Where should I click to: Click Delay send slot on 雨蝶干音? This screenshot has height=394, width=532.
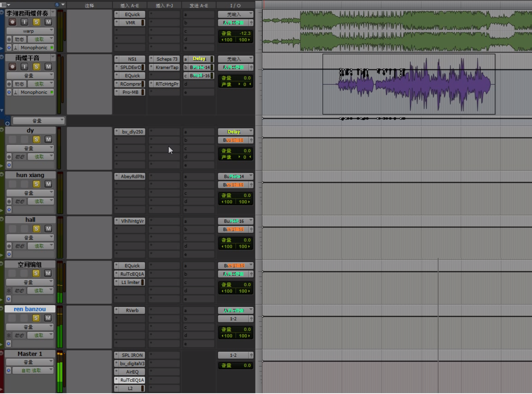pyautogui.click(x=199, y=59)
